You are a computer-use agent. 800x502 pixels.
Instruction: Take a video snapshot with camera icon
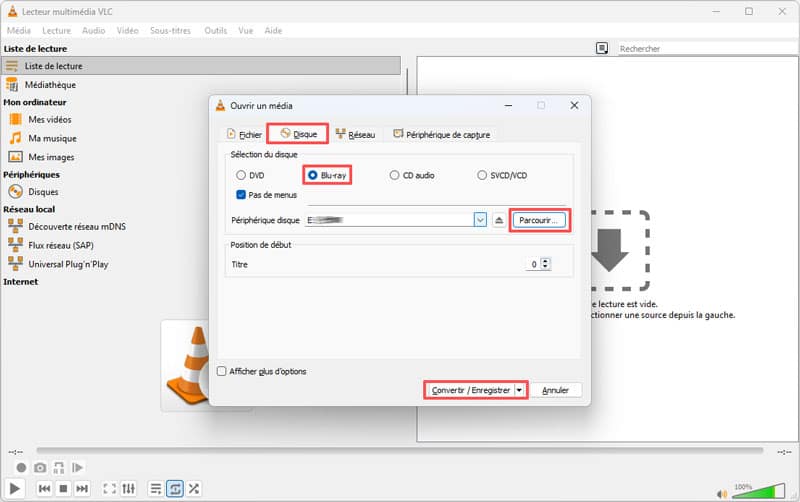(40, 467)
